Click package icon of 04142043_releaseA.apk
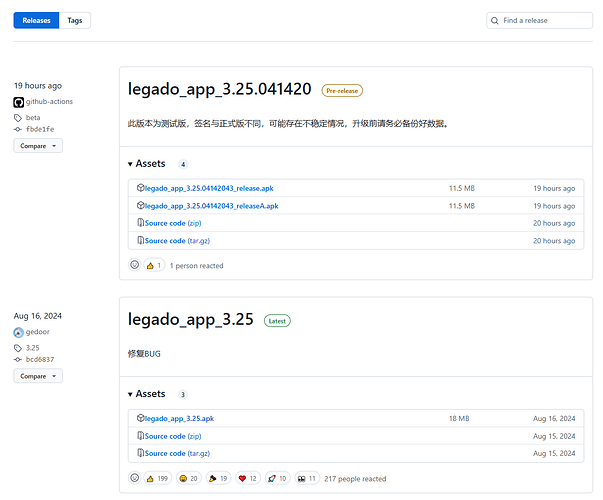 click(140, 205)
